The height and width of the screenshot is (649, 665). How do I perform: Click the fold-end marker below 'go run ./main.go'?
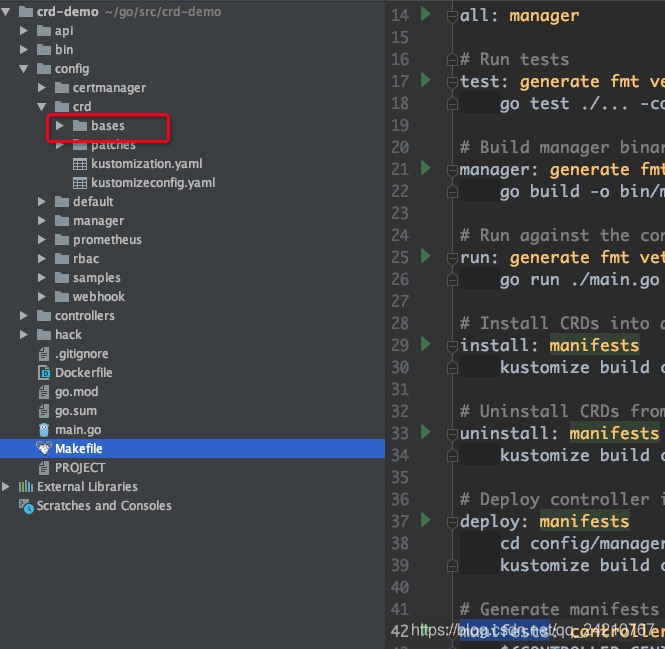(x=452, y=280)
